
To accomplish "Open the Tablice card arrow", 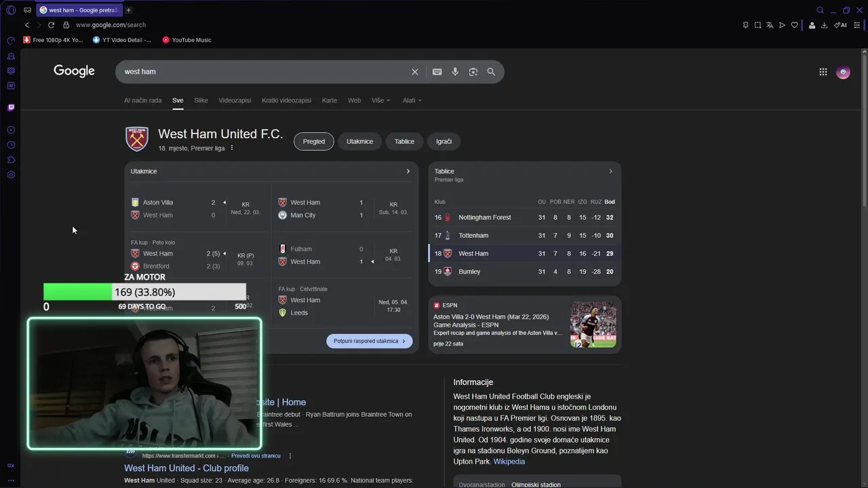I will [610, 171].
